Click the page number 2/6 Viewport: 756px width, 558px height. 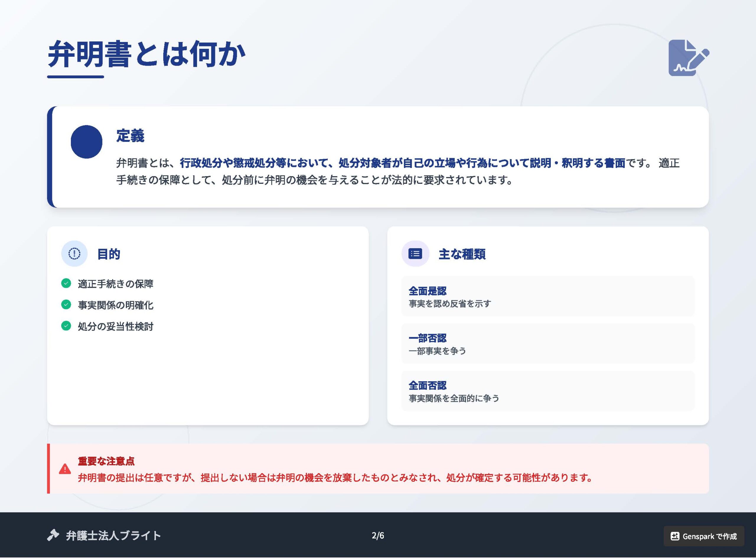click(x=378, y=535)
